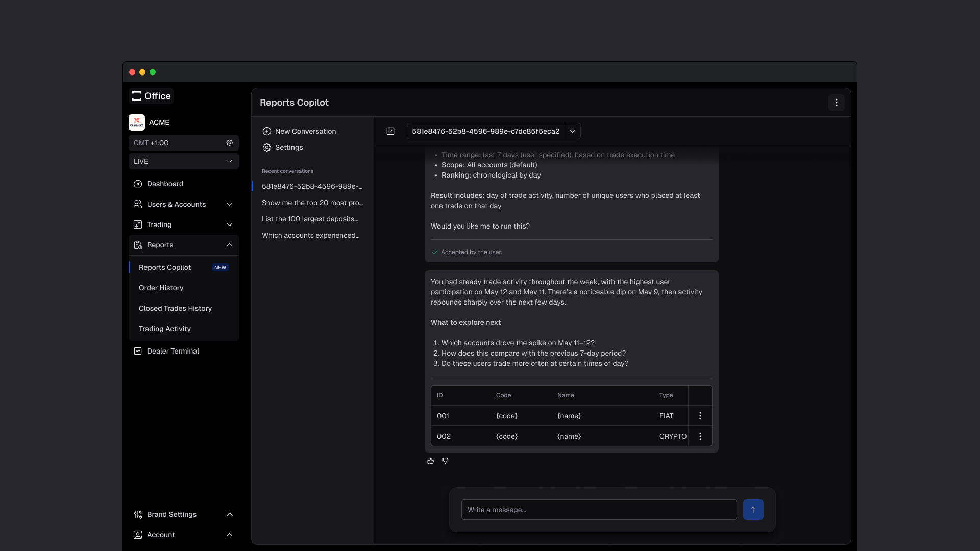980x551 pixels.
Task: Click the Users & Accounts people icon
Action: (x=138, y=204)
